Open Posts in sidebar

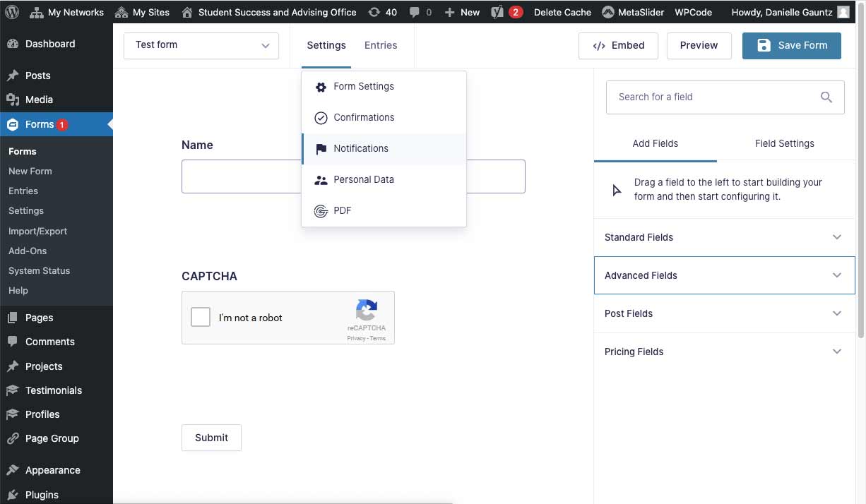[57, 76]
